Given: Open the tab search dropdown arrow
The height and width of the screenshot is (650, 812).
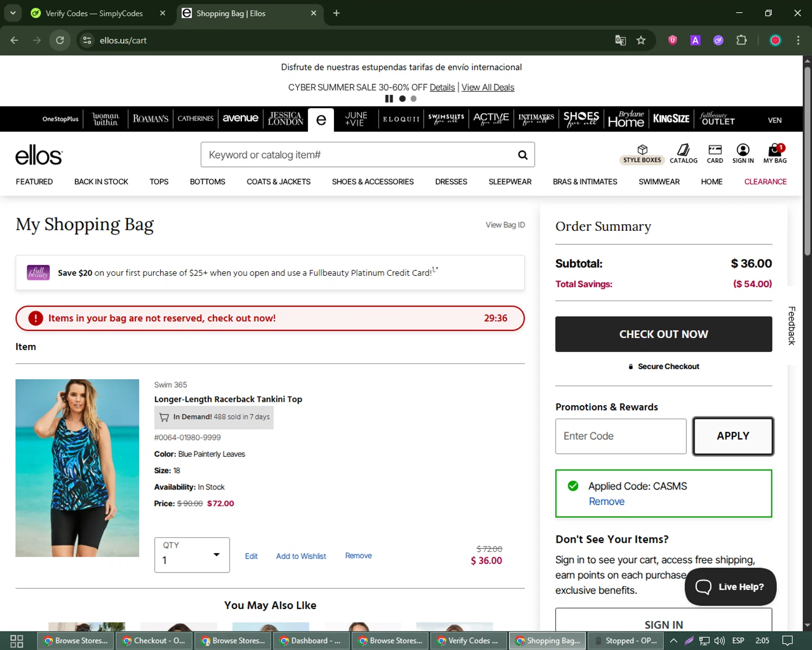Looking at the screenshot, I should [12, 13].
